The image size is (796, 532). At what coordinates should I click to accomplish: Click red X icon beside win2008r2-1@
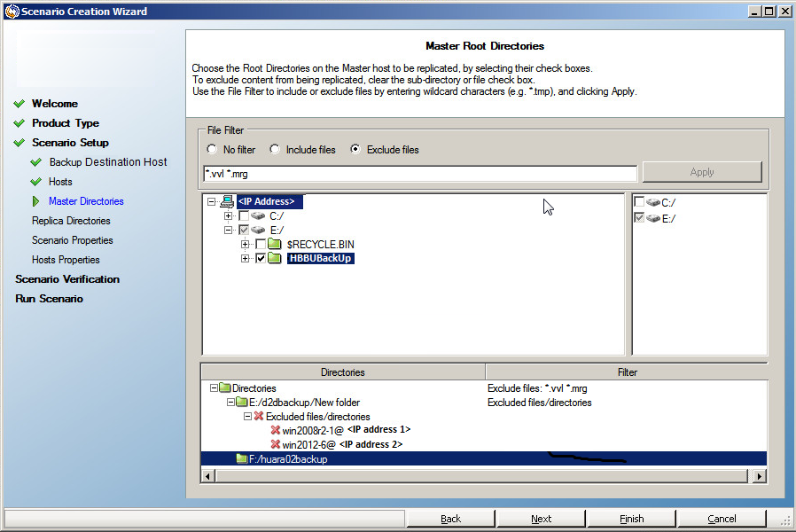coord(276,430)
